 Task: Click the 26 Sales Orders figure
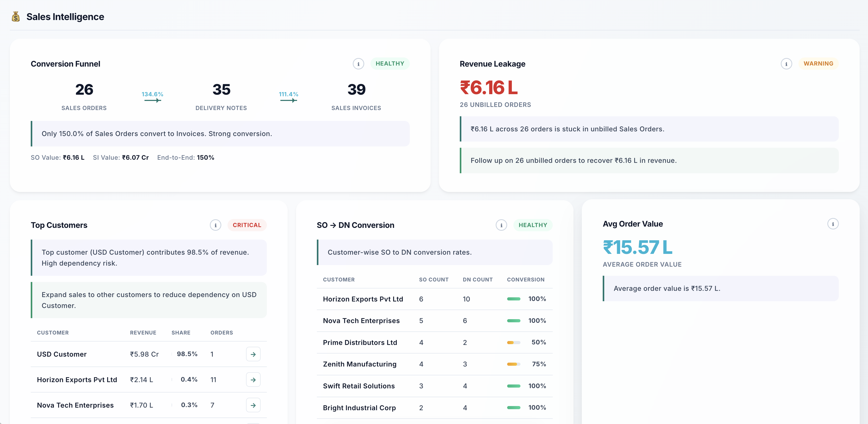pyautogui.click(x=84, y=89)
